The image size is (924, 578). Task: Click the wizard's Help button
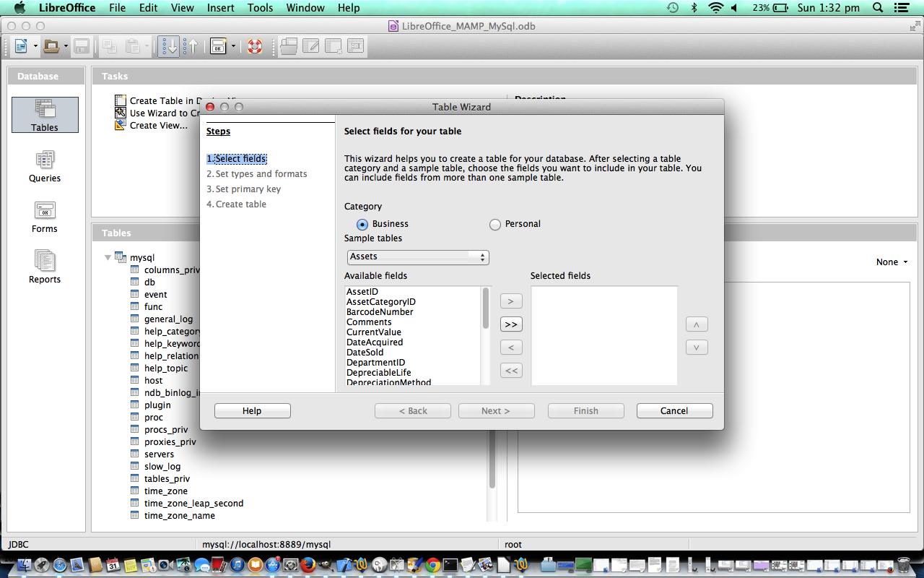point(252,410)
